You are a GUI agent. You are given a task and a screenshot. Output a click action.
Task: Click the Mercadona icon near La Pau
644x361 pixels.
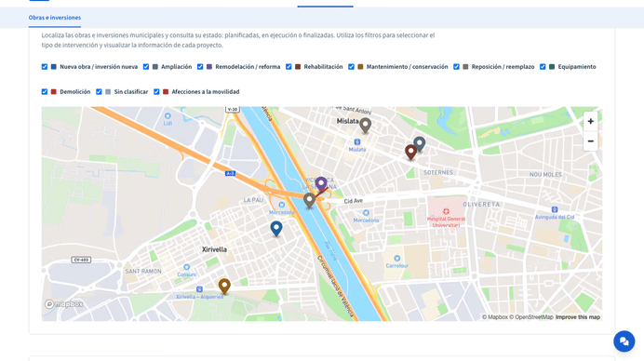pyautogui.click(x=282, y=205)
